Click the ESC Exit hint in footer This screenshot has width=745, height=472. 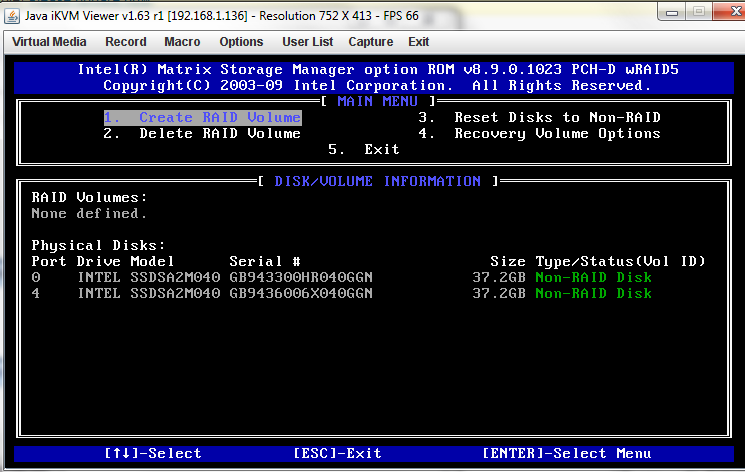[x=337, y=454]
